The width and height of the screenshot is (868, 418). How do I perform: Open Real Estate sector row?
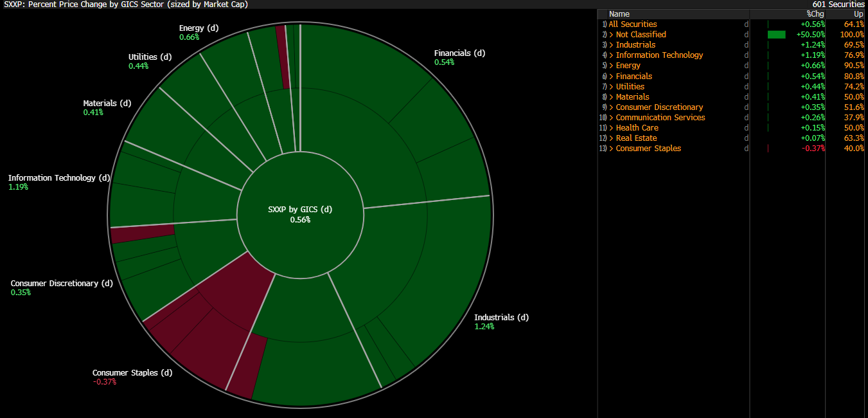pyautogui.click(x=636, y=138)
